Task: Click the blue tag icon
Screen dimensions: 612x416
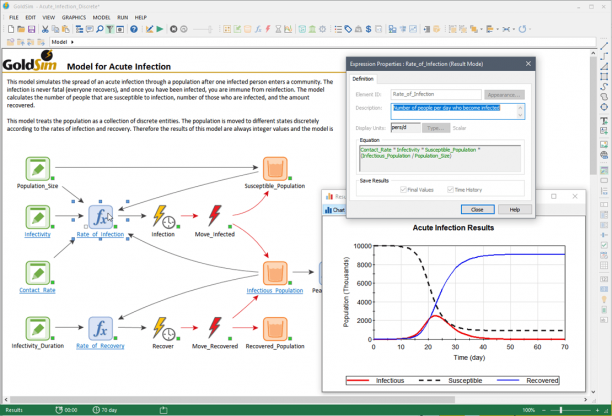Action: (348, 29)
